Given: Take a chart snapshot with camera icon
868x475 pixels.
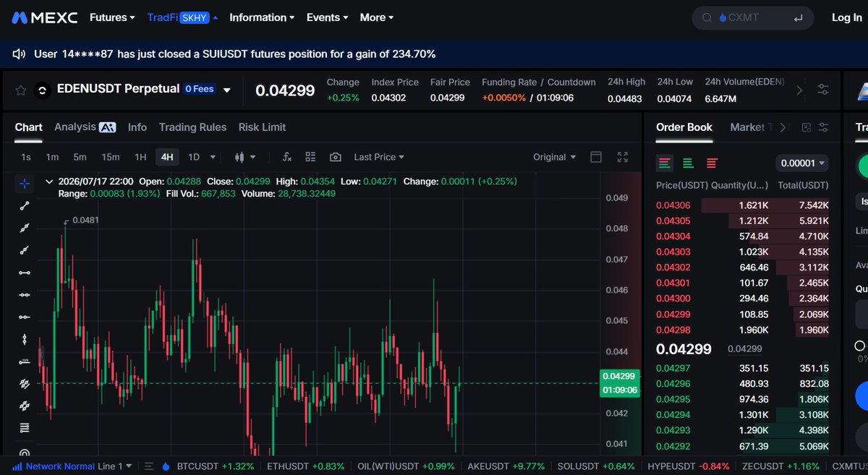Looking at the screenshot, I should tap(335, 157).
